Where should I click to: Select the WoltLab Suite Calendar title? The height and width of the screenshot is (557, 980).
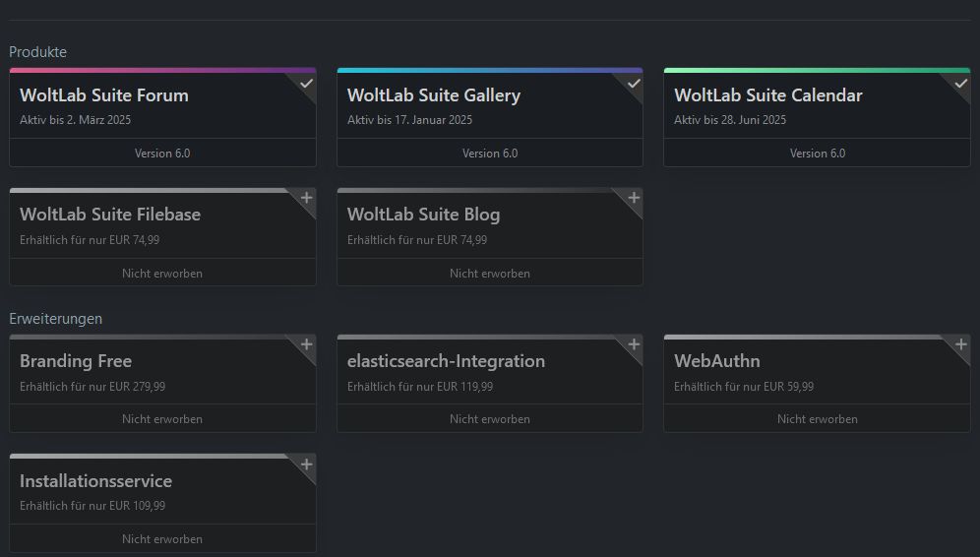pyautogui.click(x=768, y=95)
